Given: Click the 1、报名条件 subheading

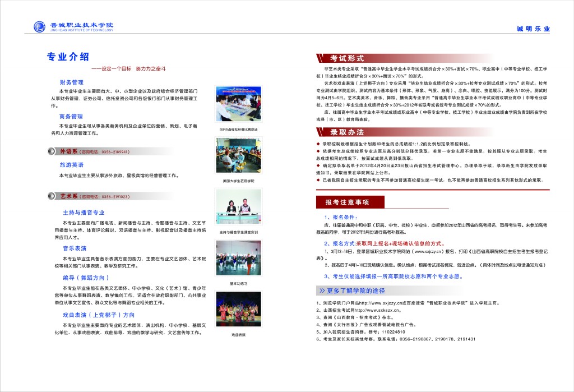Looking at the screenshot, I should click(341, 217).
